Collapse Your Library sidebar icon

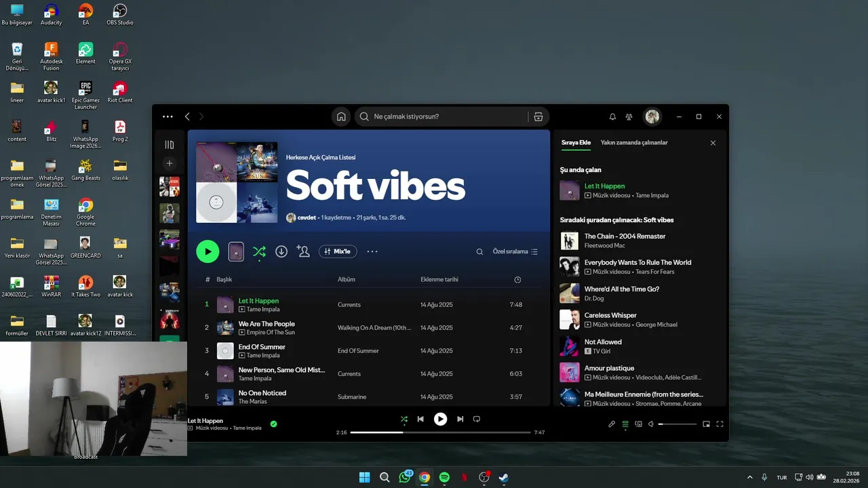(170, 144)
